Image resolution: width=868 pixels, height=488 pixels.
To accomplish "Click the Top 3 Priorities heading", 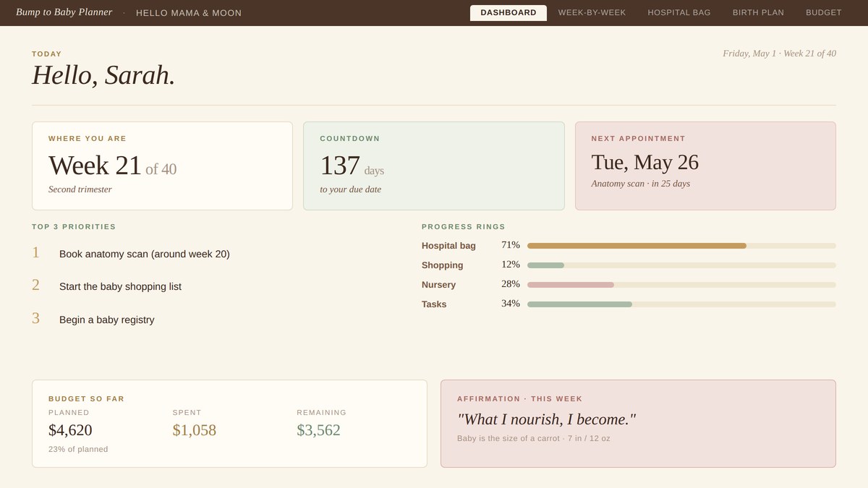I will click(x=74, y=227).
